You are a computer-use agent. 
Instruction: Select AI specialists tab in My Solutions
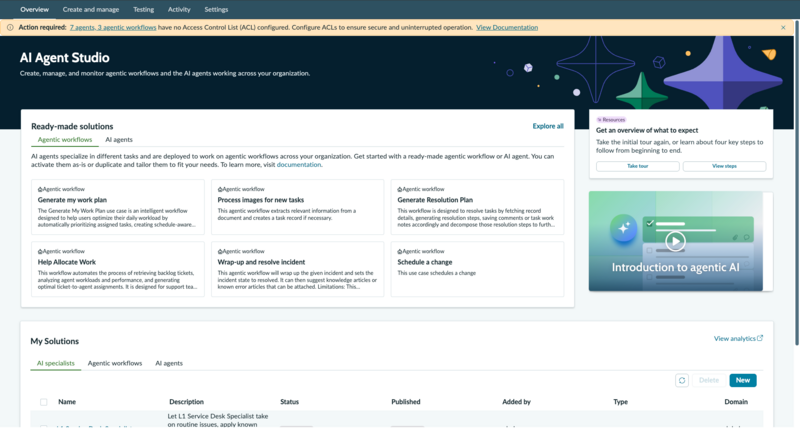[56, 363]
